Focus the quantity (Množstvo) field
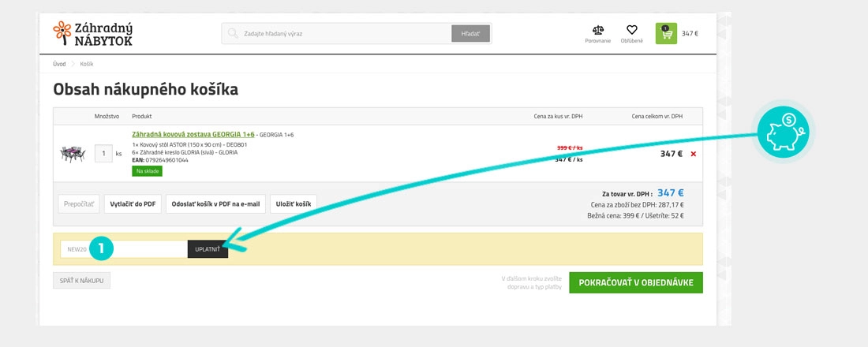 tap(103, 153)
